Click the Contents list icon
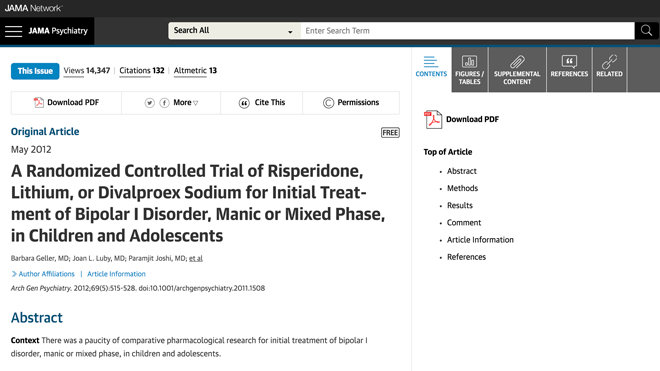660x371 pixels. tap(431, 61)
